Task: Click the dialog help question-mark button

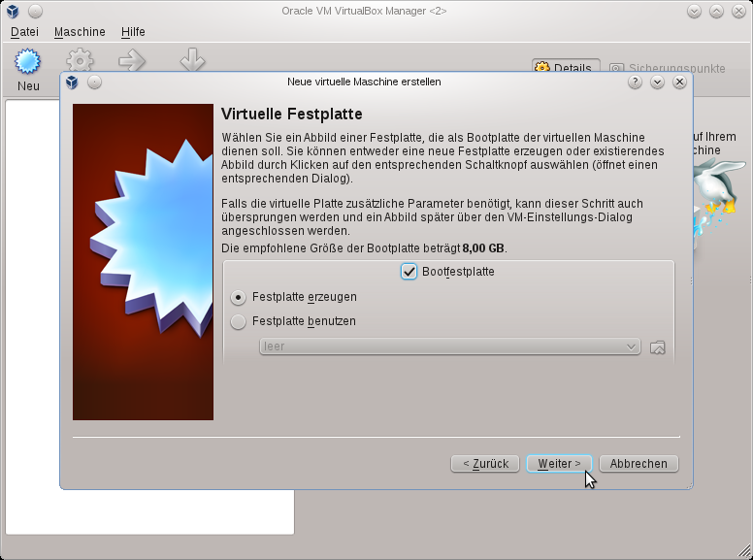Action: pos(635,82)
